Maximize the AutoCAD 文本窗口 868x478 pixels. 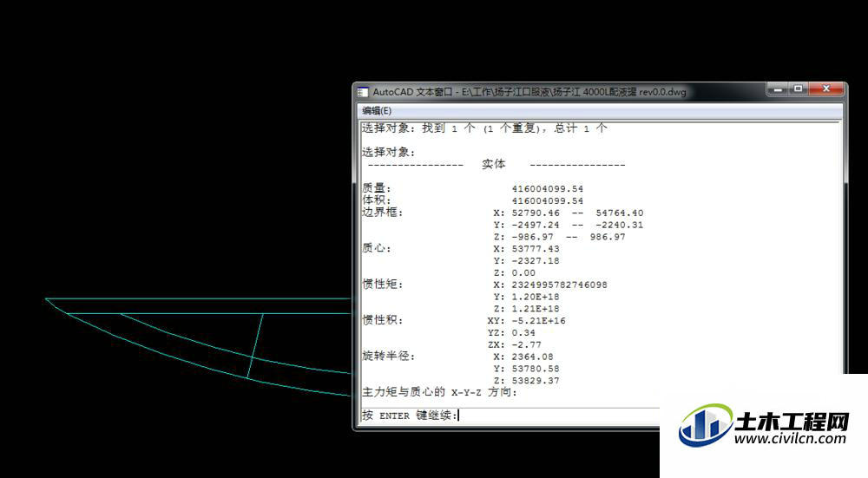click(799, 88)
